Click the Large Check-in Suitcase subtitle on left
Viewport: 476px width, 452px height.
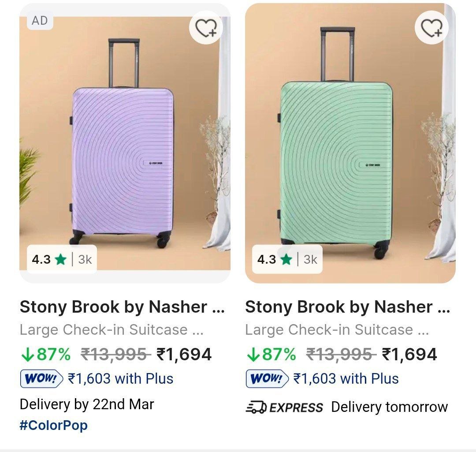point(112,329)
